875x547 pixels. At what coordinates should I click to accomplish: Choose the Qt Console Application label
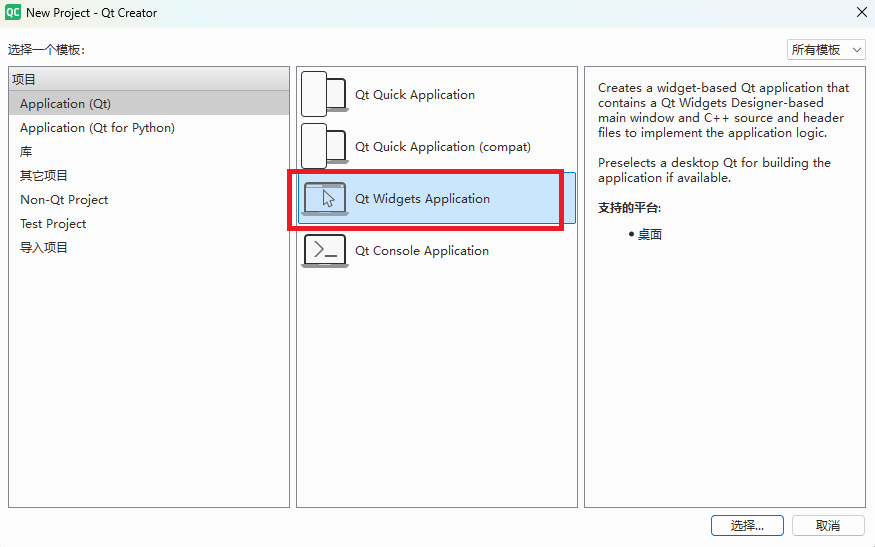pyautogui.click(x=421, y=251)
